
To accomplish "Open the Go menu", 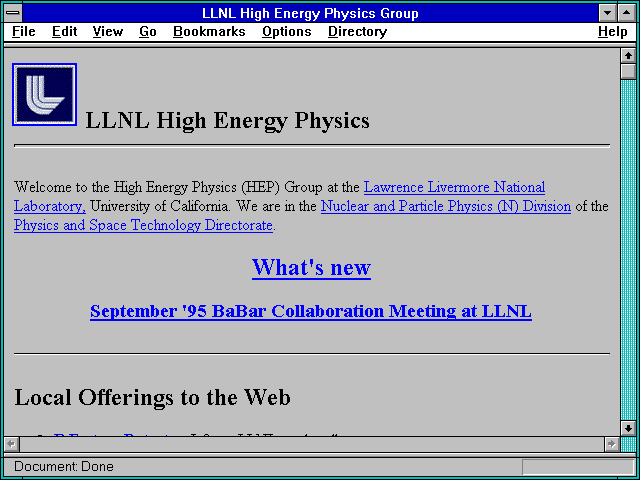I will coord(148,32).
